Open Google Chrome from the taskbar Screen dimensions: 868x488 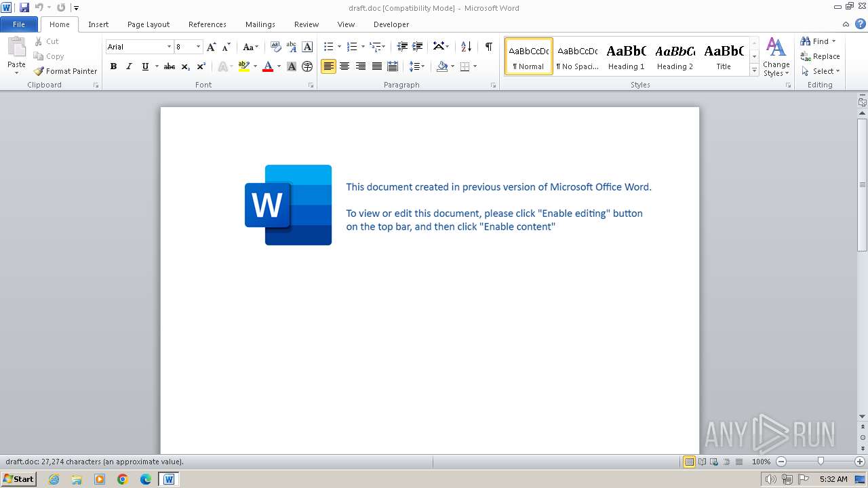tap(123, 479)
